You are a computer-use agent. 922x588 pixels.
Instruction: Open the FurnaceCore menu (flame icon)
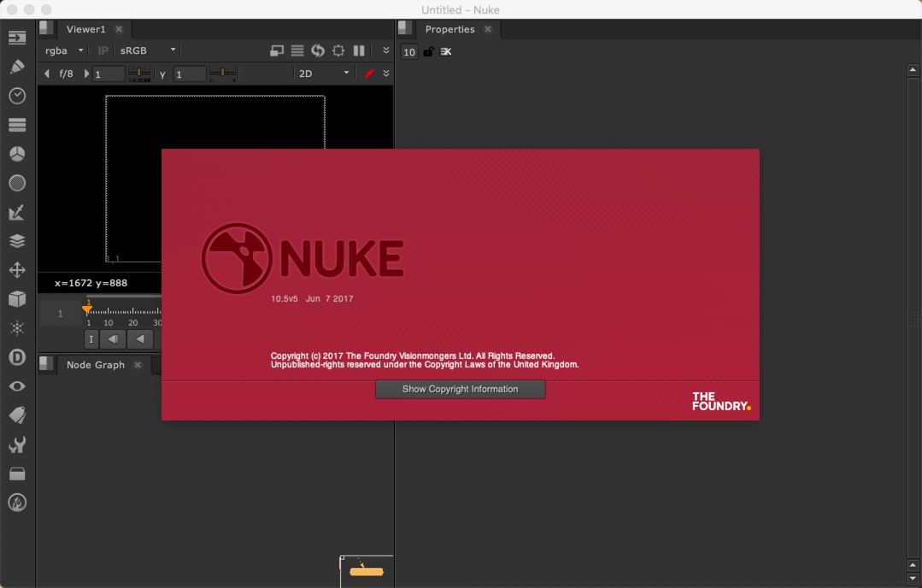click(17, 503)
